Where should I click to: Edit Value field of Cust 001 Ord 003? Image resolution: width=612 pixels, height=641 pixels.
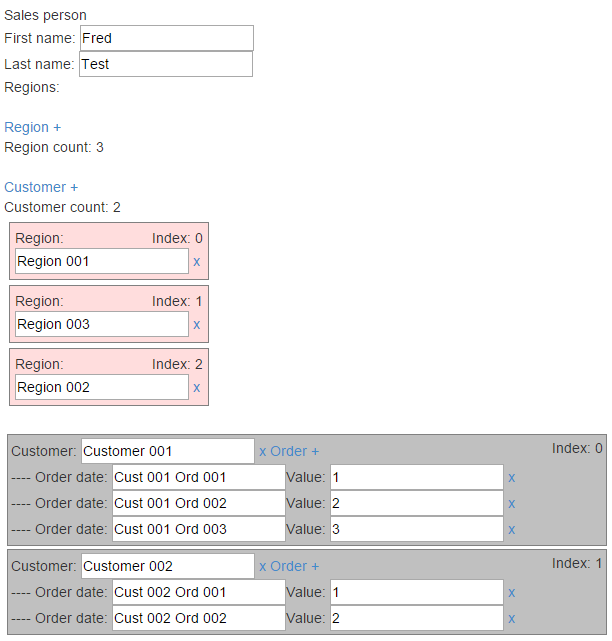click(417, 529)
